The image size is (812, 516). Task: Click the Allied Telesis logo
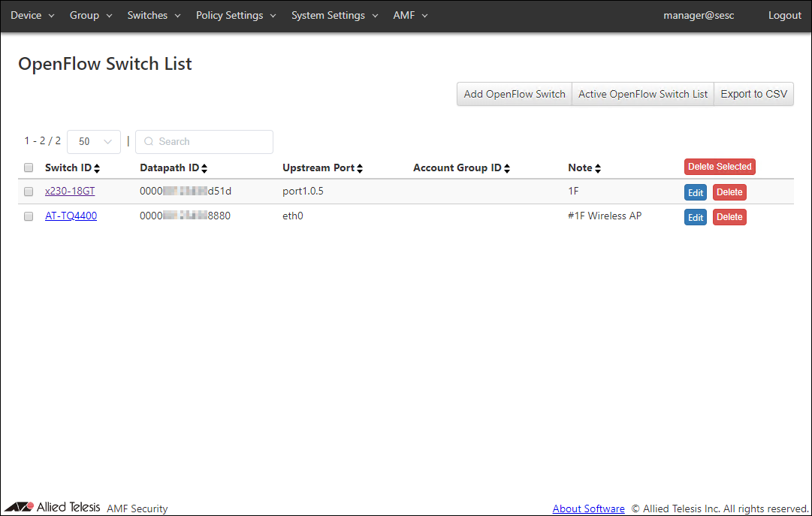pyautogui.click(x=53, y=507)
